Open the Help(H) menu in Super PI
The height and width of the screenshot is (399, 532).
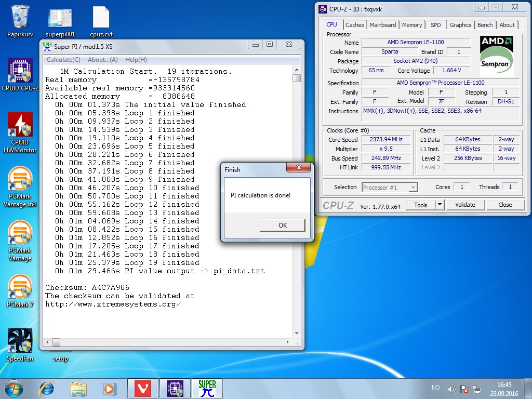pos(136,60)
